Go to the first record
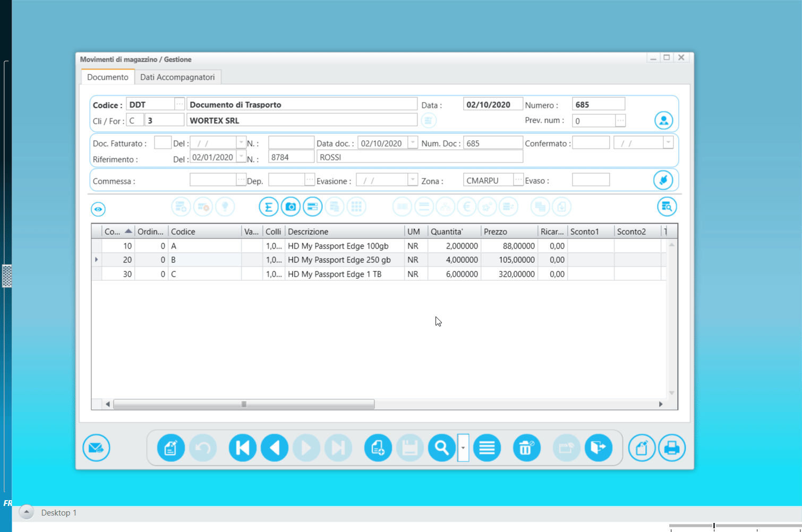The image size is (802, 532). [x=242, y=448]
